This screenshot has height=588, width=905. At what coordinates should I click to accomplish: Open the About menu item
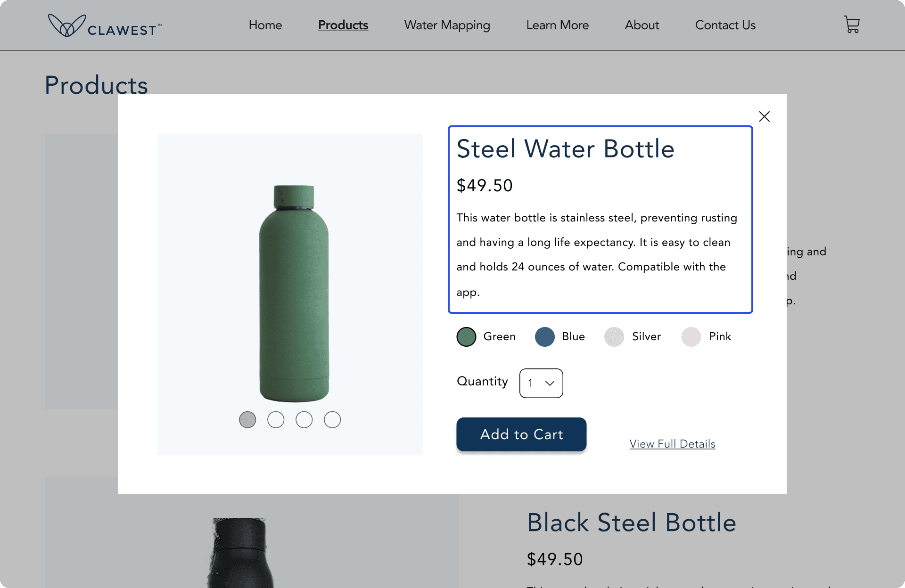click(x=642, y=25)
